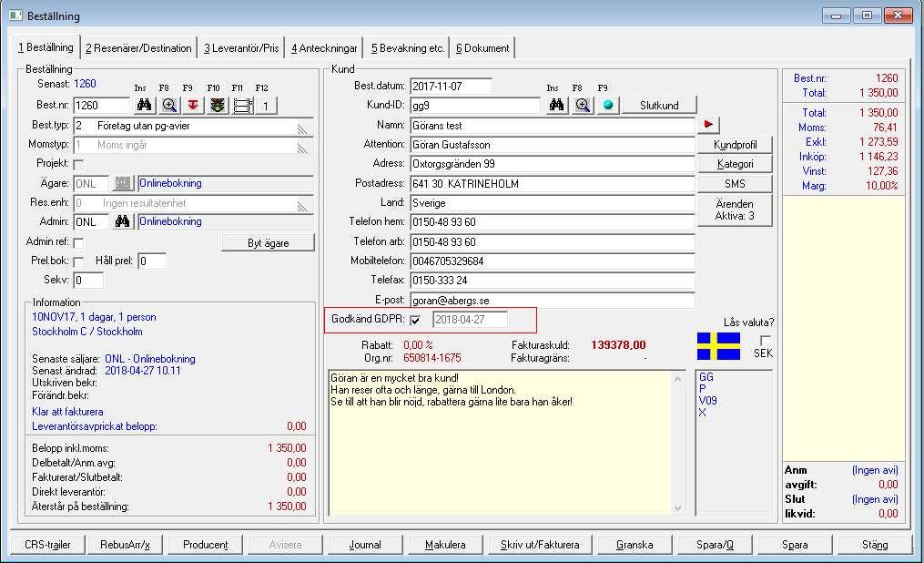Toggle the Lås valuta checkbox above SEK
The height and width of the screenshot is (563, 924).
(765, 341)
